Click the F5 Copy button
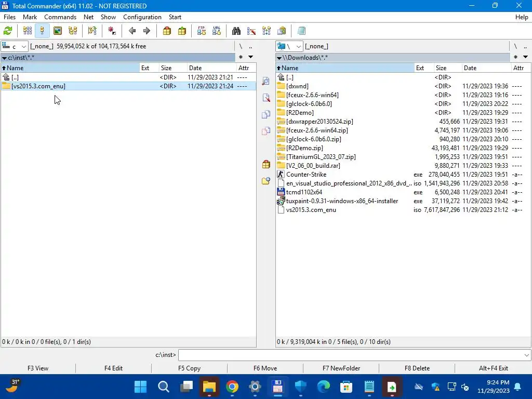 click(x=189, y=368)
